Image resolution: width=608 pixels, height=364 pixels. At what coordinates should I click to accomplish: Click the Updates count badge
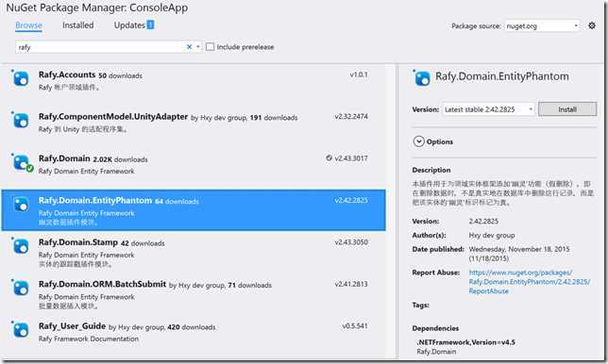[150, 25]
